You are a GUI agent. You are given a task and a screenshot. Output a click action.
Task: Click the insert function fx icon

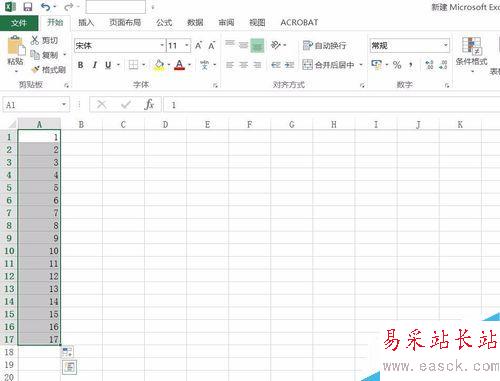[x=149, y=105]
